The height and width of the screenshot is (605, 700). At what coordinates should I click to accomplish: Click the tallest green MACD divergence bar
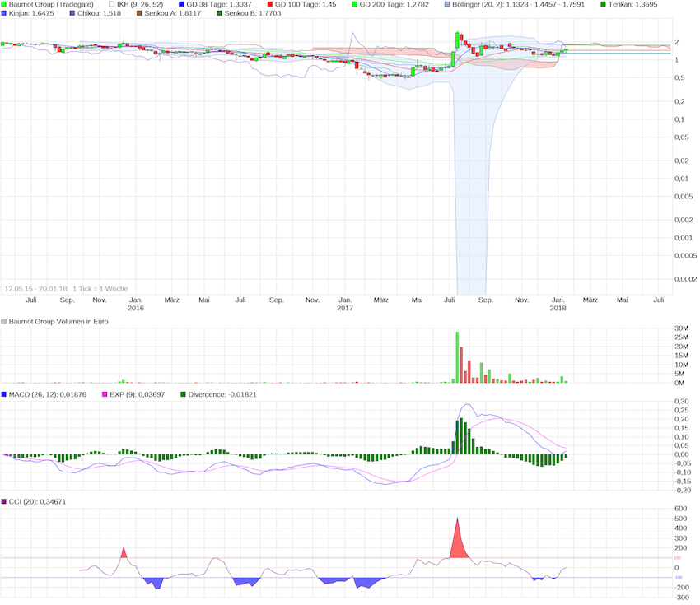coord(462,436)
